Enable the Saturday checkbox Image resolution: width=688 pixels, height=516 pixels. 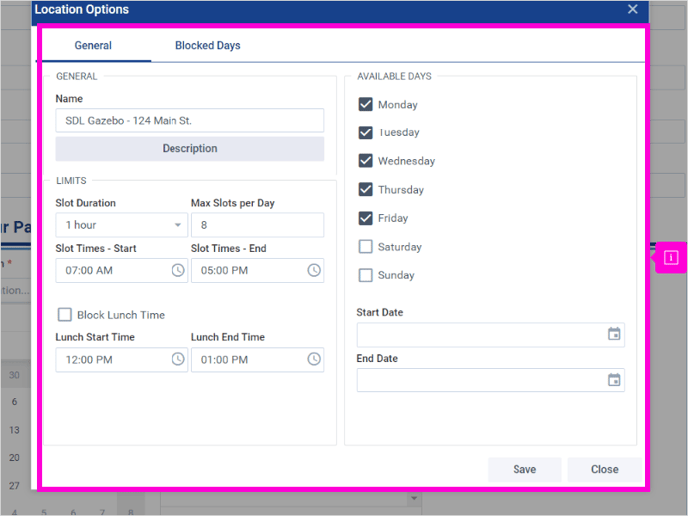pyautogui.click(x=366, y=247)
